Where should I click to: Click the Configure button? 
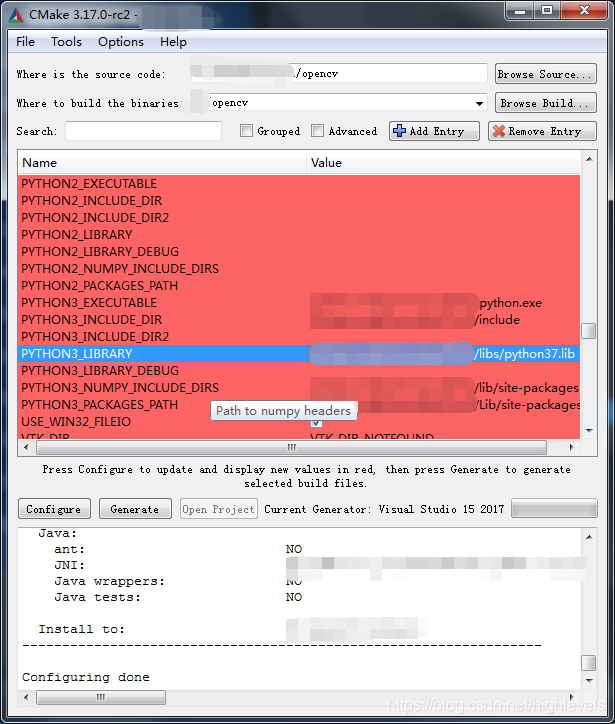[x=54, y=509]
